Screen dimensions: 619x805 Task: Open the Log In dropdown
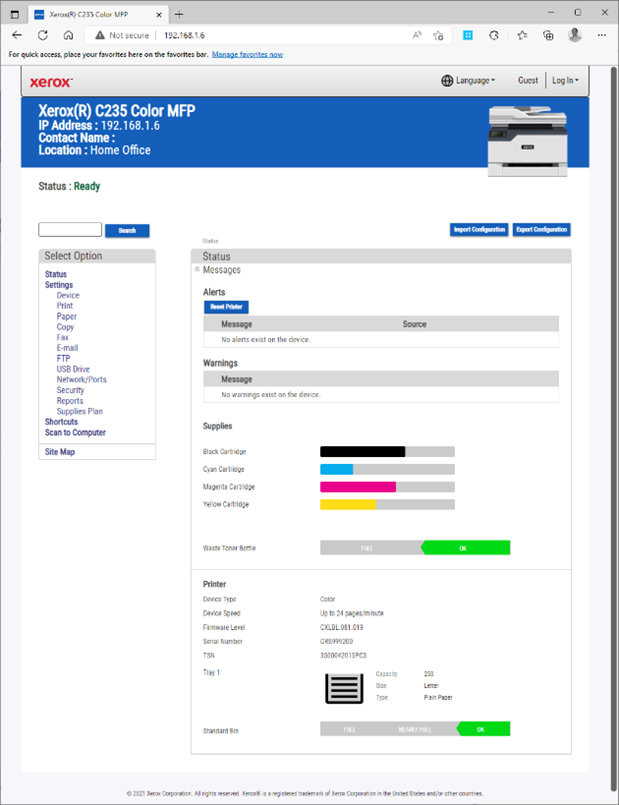pyautogui.click(x=565, y=81)
